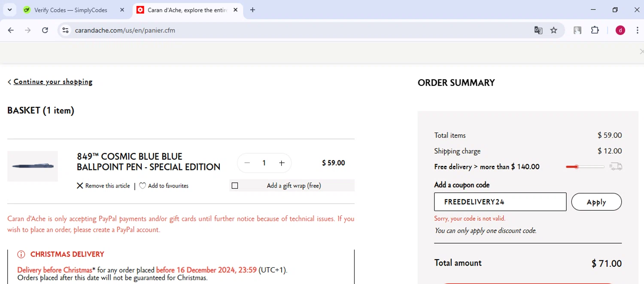Open the grey extension icon in toolbar
644x284 pixels.
(x=578, y=30)
